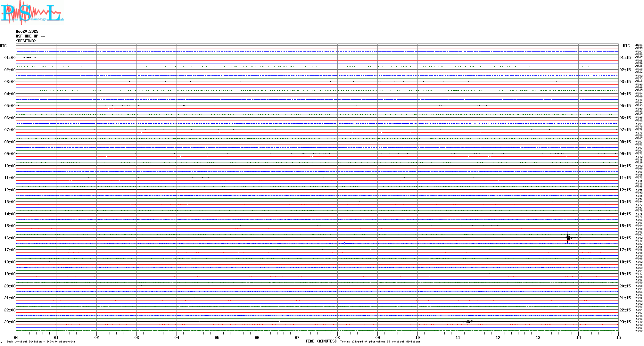
Task: Select the 01:00 hour label on left axis
Action: click(10, 58)
